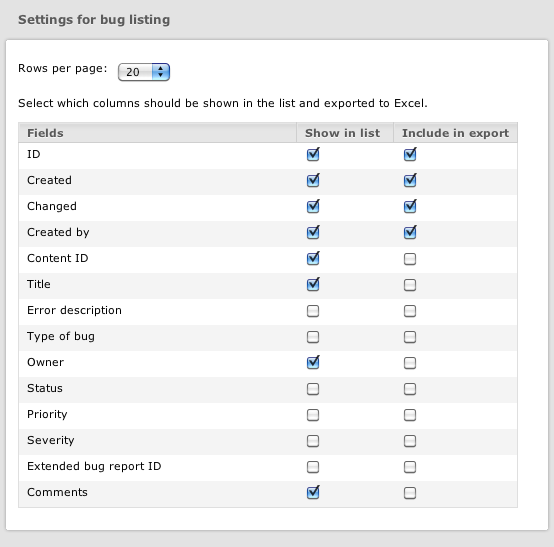The width and height of the screenshot is (554, 547).
Task: Open the Rows per page dropdown
Action: tap(144, 72)
